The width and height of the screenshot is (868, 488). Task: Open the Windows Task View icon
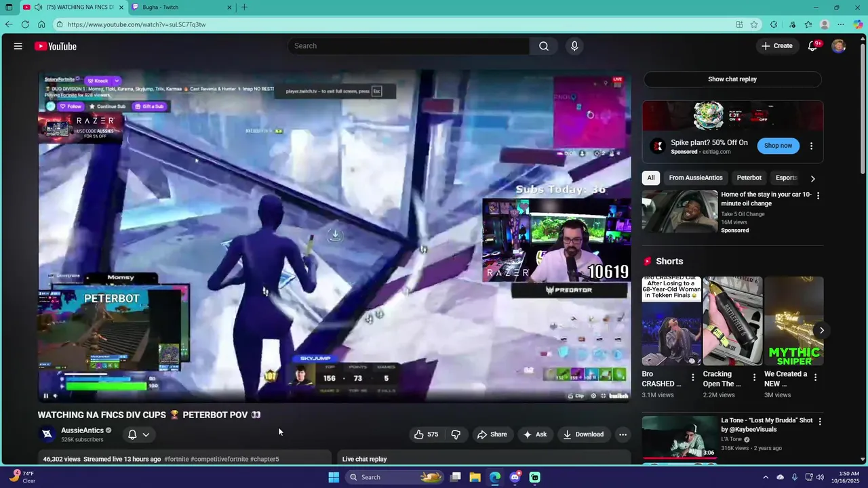[456, 477]
